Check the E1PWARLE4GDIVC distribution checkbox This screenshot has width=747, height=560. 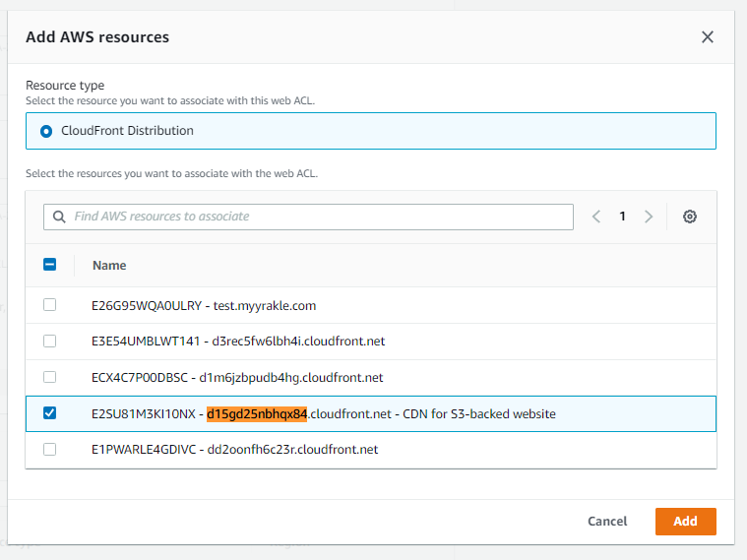50,449
